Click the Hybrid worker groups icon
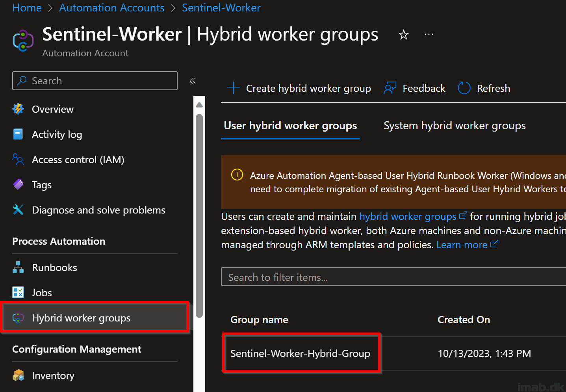The image size is (566, 392). (18, 318)
